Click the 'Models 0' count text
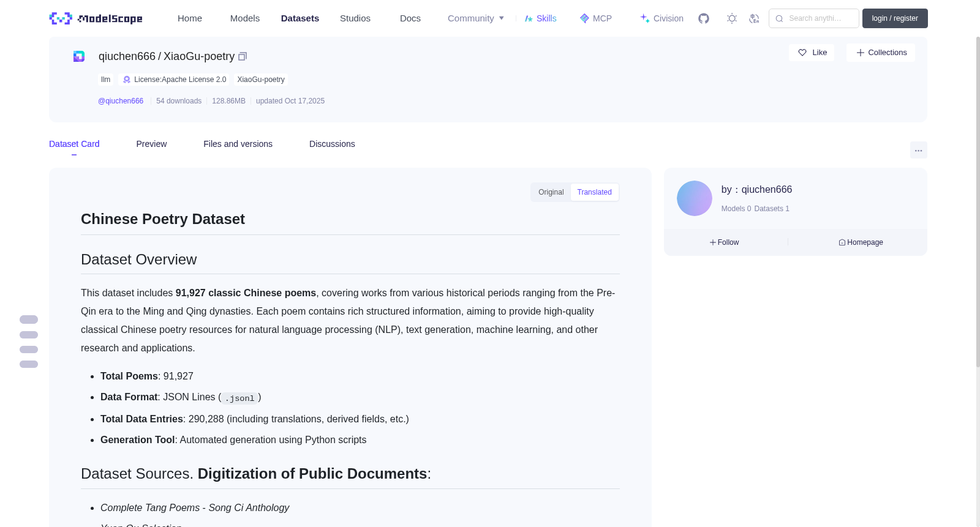Screen dimensions: 980x527 pos(736,209)
